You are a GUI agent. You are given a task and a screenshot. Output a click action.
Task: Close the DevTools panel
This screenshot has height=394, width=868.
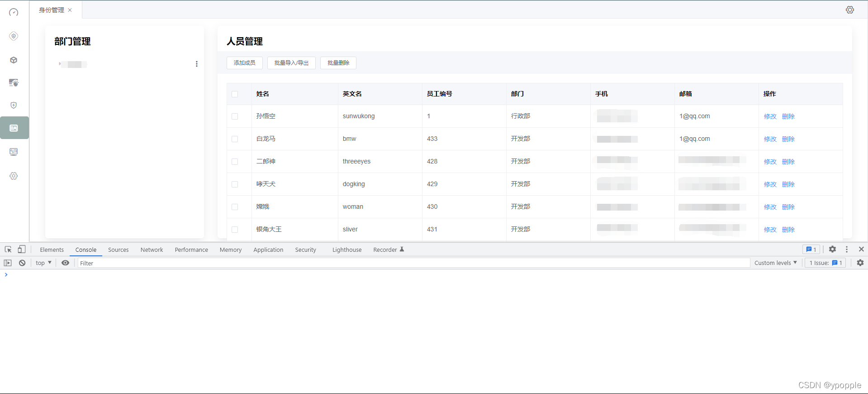pyautogui.click(x=861, y=249)
